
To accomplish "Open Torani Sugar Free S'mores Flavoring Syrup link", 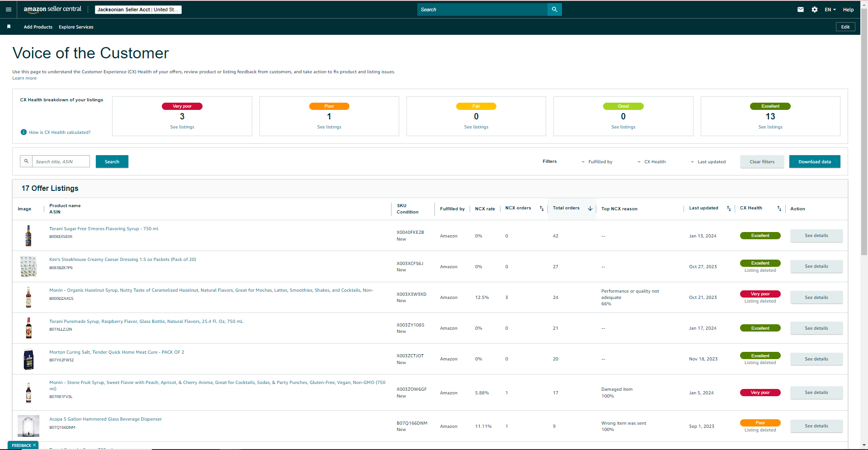I will 104,229.
